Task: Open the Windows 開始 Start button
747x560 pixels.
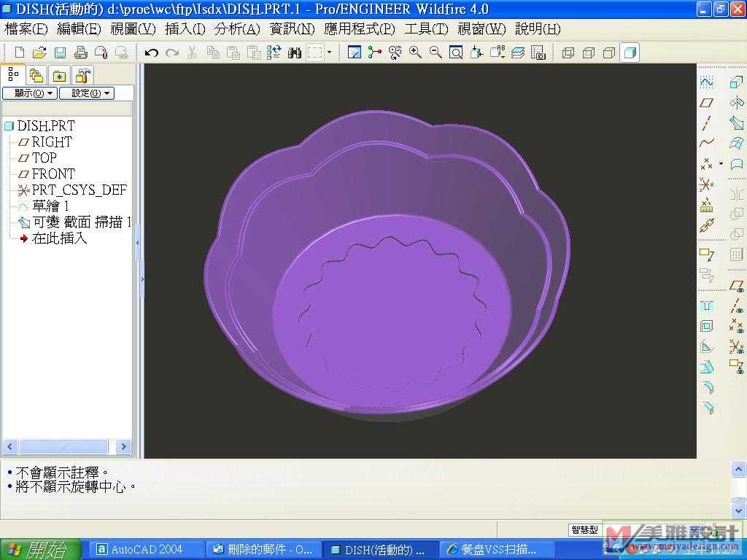Action: click(x=40, y=550)
